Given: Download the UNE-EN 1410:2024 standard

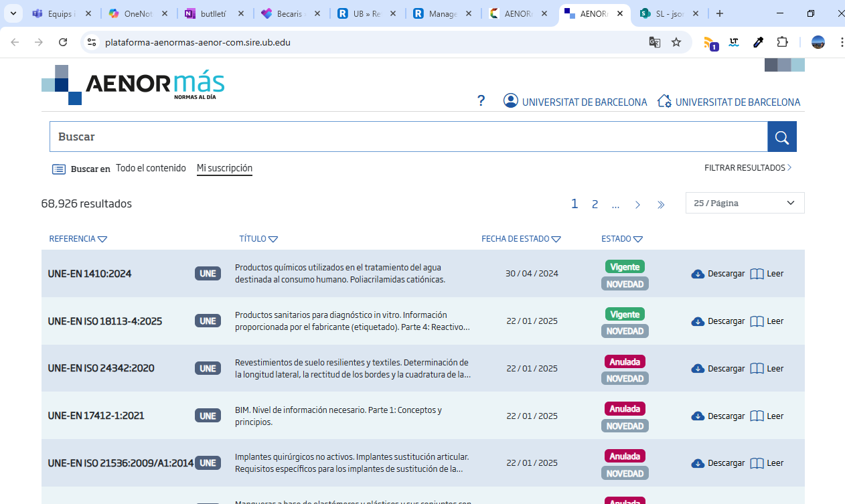Looking at the screenshot, I should (718, 274).
